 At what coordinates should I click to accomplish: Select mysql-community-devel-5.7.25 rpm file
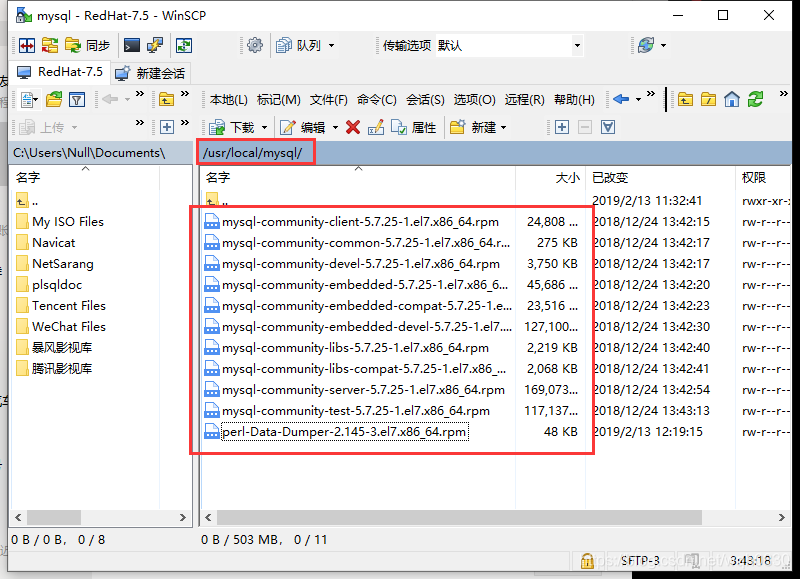pyautogui.click(x=352, y=264)
